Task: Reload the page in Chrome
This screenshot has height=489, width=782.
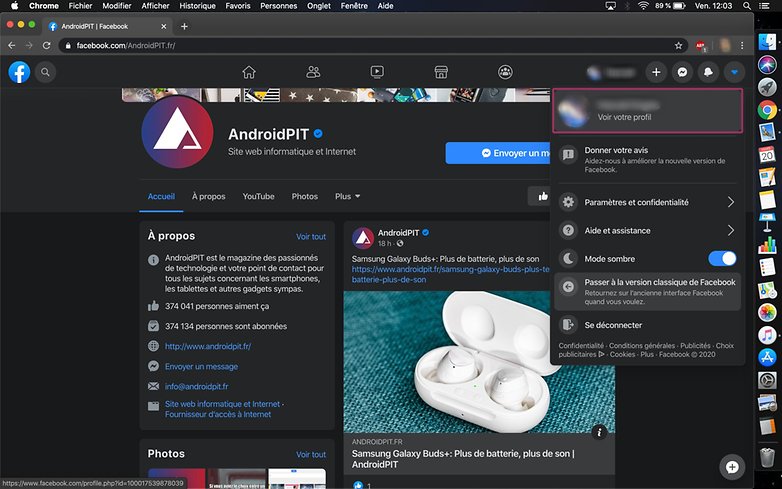Action: coord(46,45)
